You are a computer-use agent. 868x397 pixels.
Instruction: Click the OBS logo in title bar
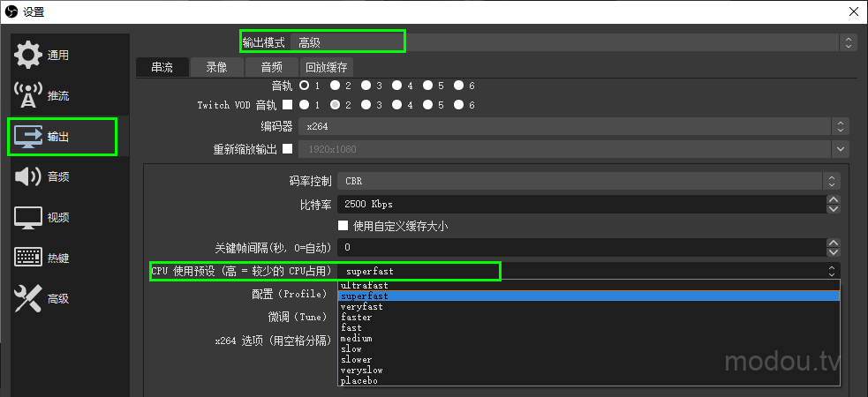pyautogui.click(x=11, y=11)
